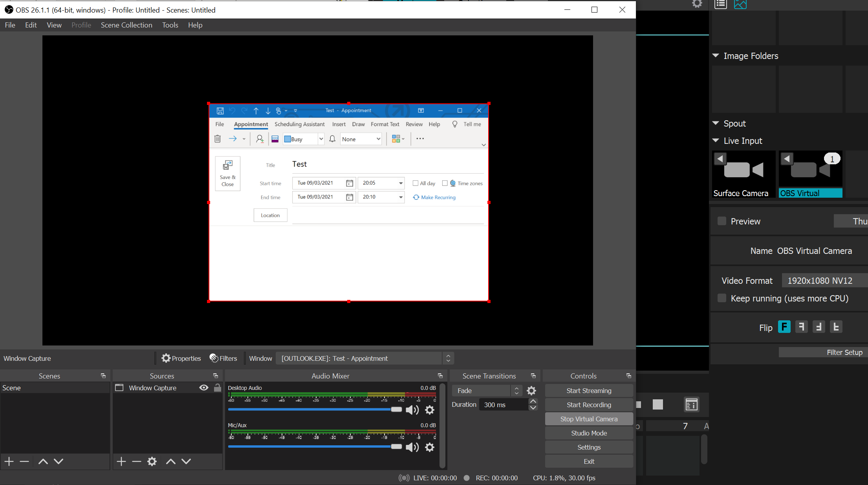This screenshot has height=485, width=868.
Task: Open OBS Settings from Controls
Action: click(x=589, y=447)
